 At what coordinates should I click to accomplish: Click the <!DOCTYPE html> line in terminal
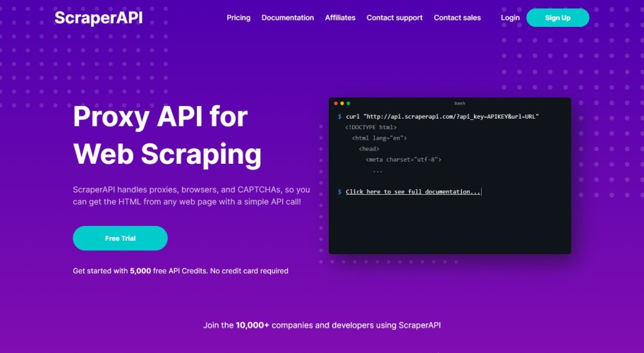point(371,127)
